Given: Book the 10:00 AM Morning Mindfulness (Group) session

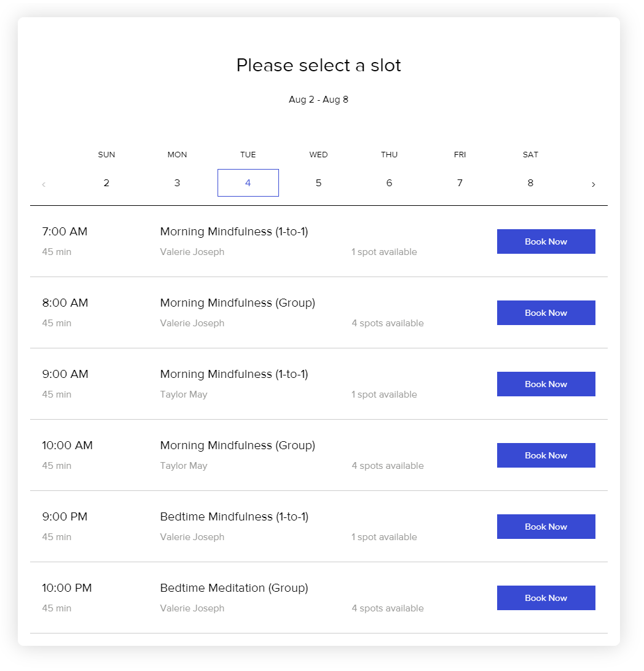Looking at the screenshot, I should pos(546,455).
